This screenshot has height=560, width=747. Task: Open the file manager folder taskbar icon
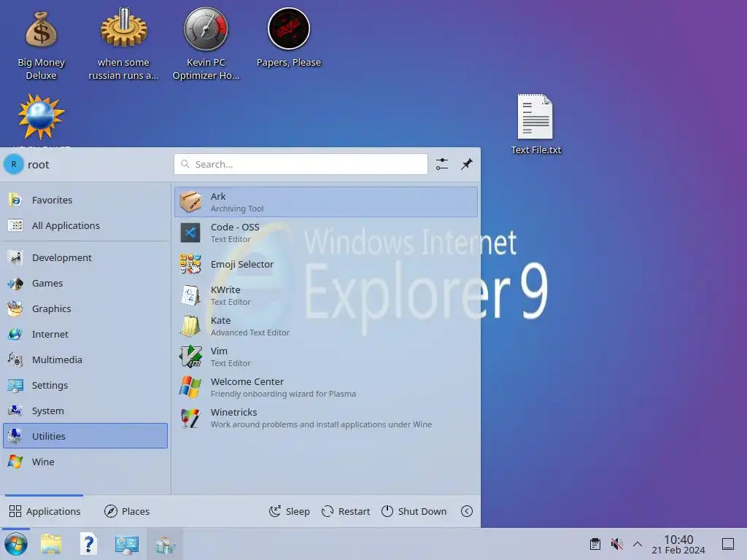51,544
